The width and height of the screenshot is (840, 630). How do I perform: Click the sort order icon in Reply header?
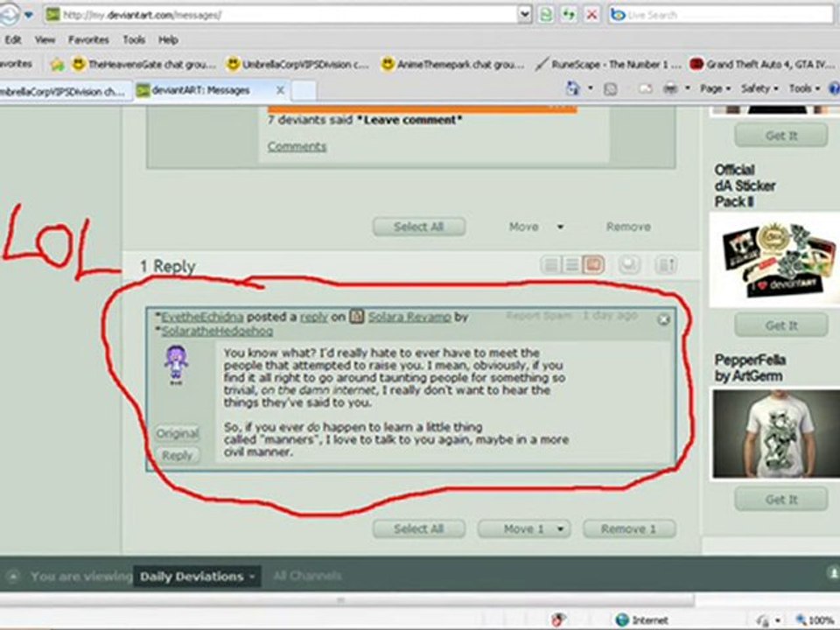click(666, 264)
